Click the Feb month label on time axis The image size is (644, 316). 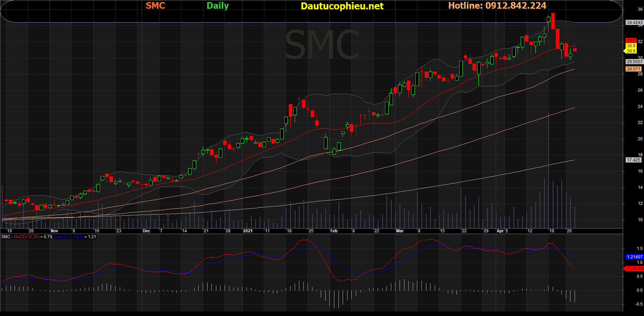[334, 231]
